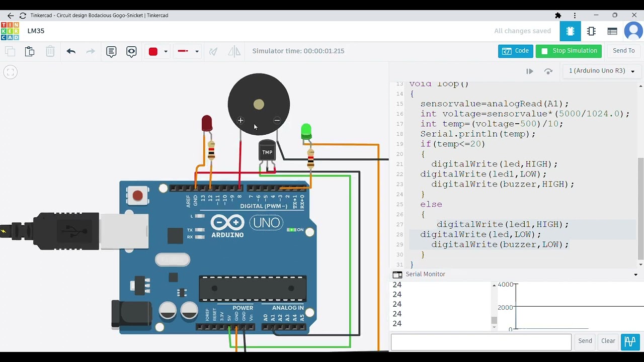Click the if(temp<=20) code line
This screenshot has height=362, width=644.
tap(453, 144)
